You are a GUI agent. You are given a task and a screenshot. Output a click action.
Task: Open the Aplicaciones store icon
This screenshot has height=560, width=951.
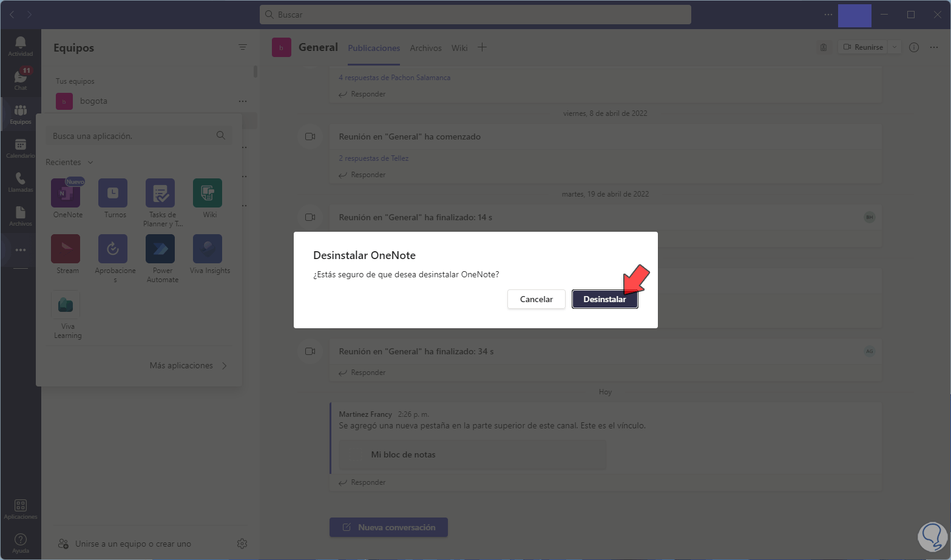[x=21, y=508]
